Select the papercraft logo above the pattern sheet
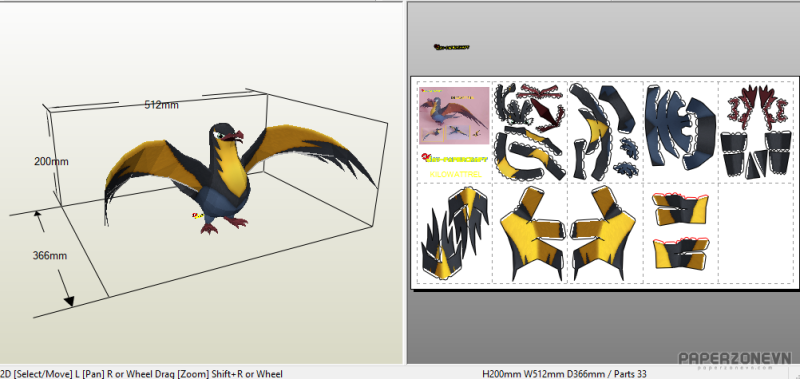800x379 pixels. [x=451, y=47]
